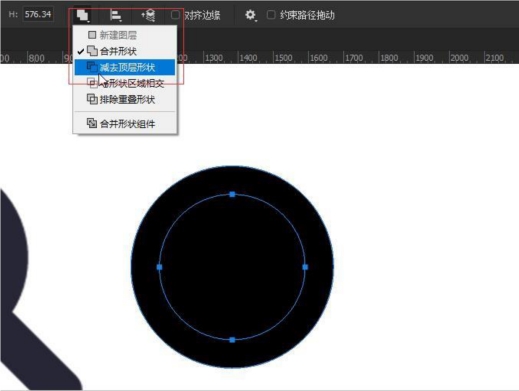
Task: Click the 合并形状组件 icon in the menu
Action: click(x=92, y=123)
